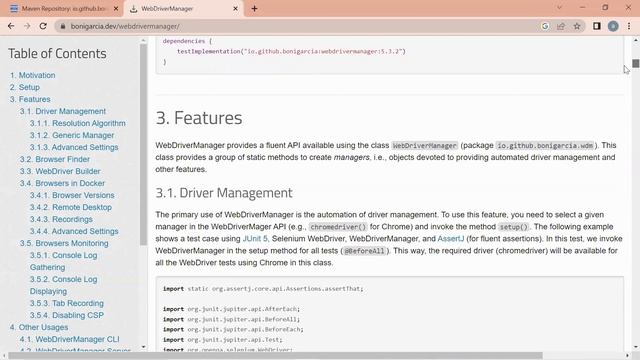
Task: Navigate to 3.4.2. Remote Desktop
Action: [71, 207]
